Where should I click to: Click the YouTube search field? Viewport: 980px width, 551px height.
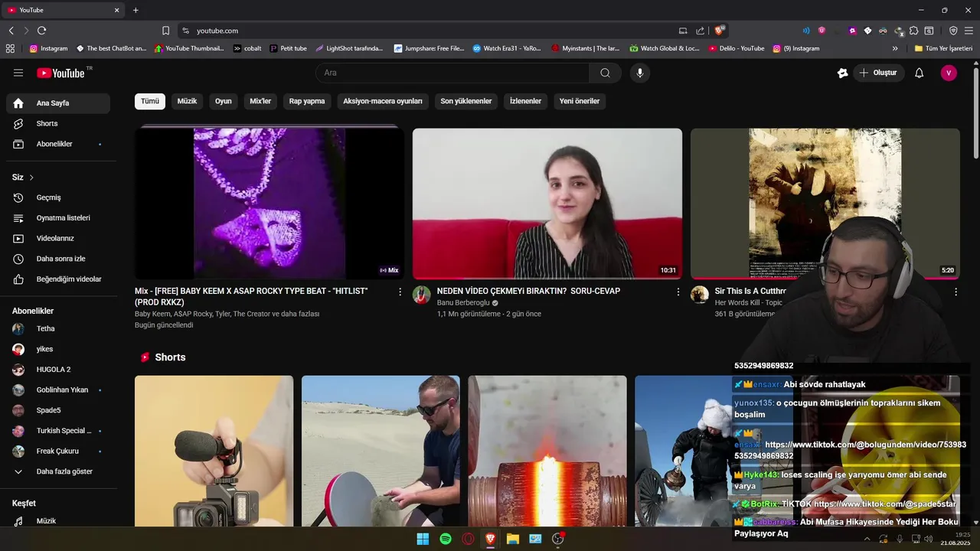(452, 73)
